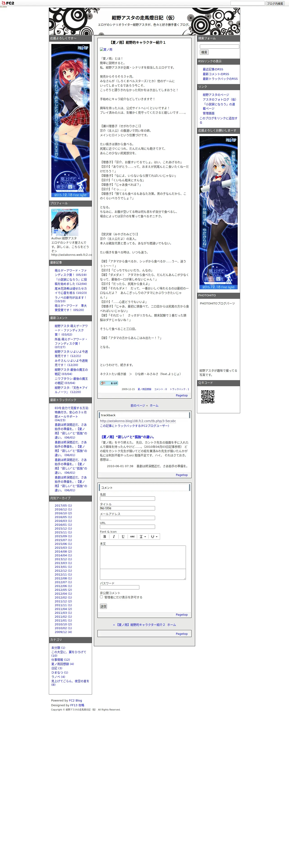Open comment みそさん:いよいよ今週発売です！

[x=71, y=363]
